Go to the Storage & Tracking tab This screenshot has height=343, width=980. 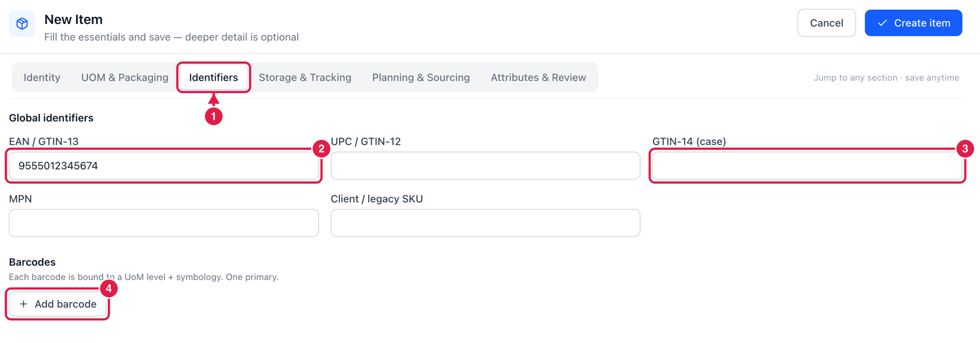[x=305, y=78]
